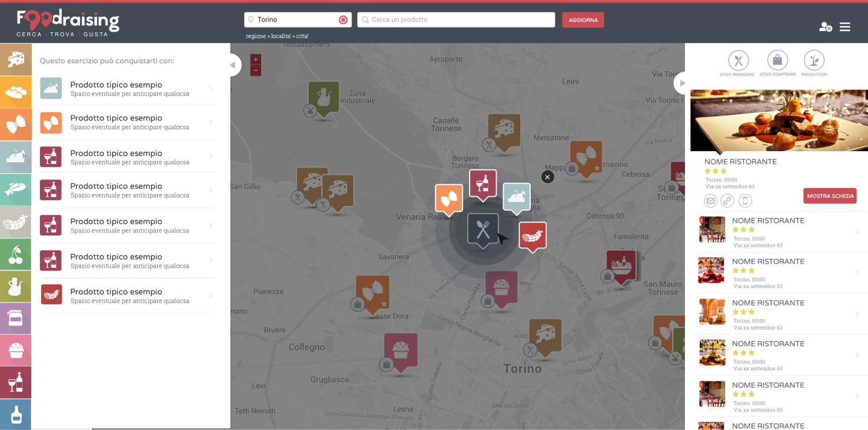Open the cupcake desserts category
Image resolution: width=868 pixels, height=430 pixels.
click(x=16, y=350)
